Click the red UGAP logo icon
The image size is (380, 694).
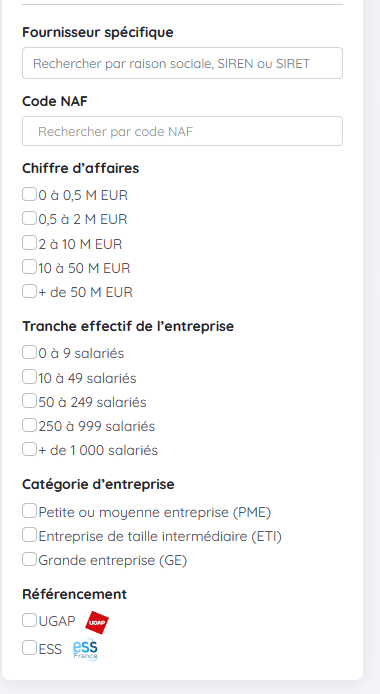(x=97, y=622)
